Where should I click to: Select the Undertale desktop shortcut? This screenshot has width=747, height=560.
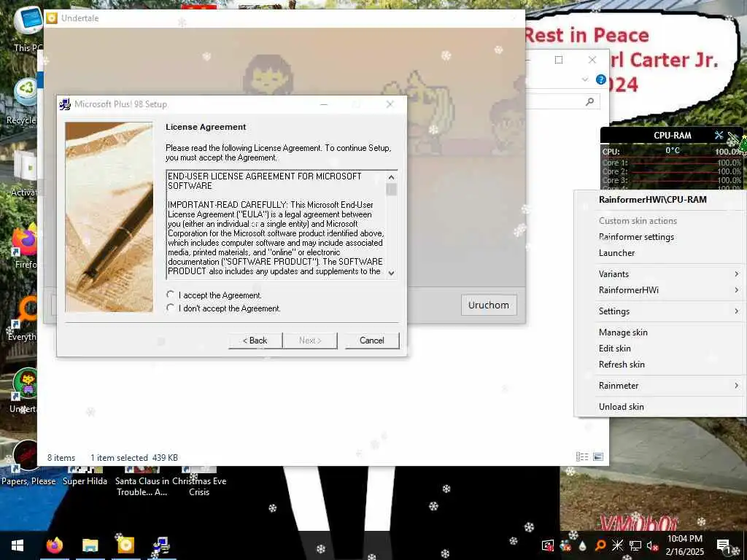(24, 391)
